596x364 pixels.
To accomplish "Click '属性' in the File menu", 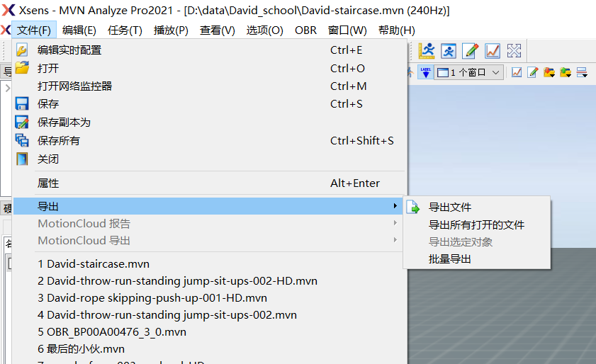I will click(48, 183).
